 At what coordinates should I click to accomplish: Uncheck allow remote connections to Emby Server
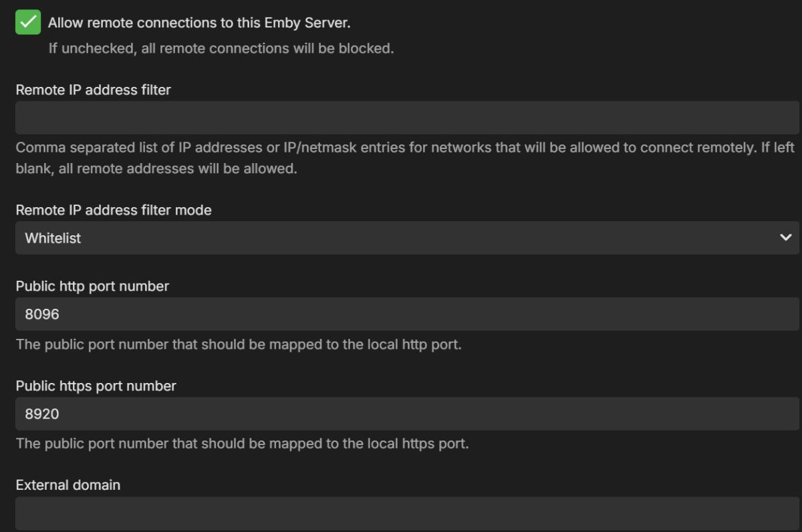pyautogui.click(x=27, y=21)
